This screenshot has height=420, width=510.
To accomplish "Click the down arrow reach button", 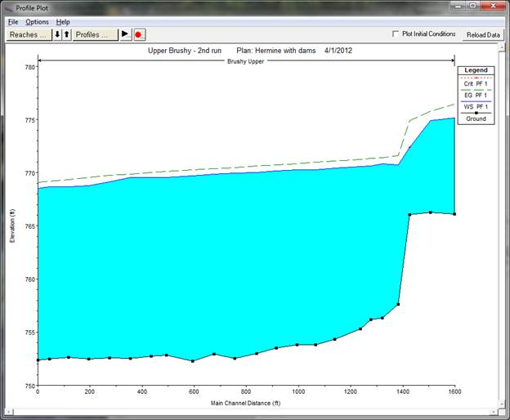I will tap(57, 34).
